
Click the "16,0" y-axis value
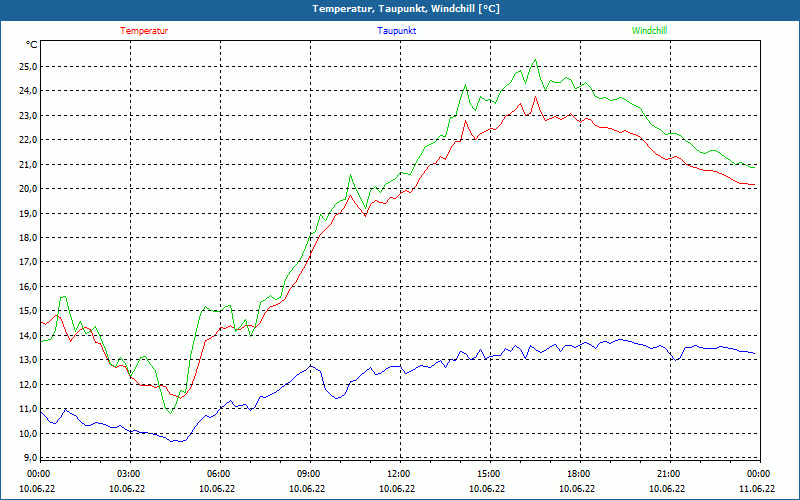[x=28, y=286]
